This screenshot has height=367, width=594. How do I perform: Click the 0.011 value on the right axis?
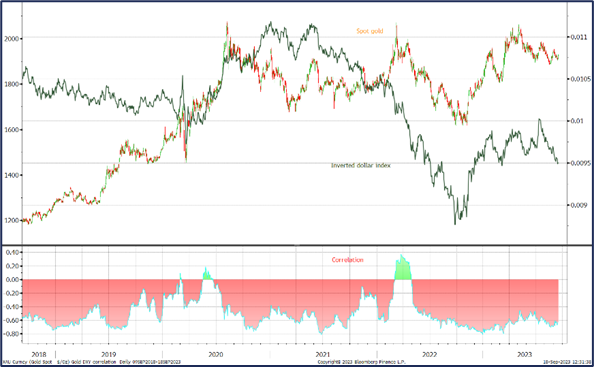pyautogui.click(x=579, y=37)
